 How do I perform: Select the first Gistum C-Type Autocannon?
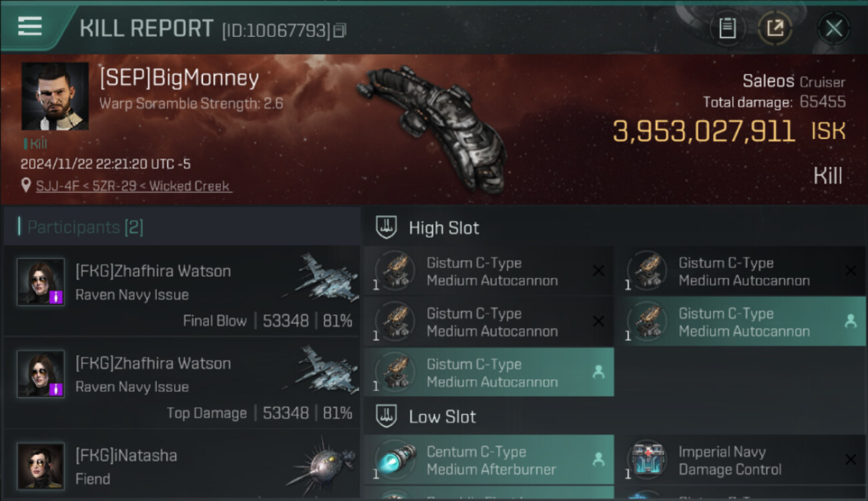click(489, 272)
